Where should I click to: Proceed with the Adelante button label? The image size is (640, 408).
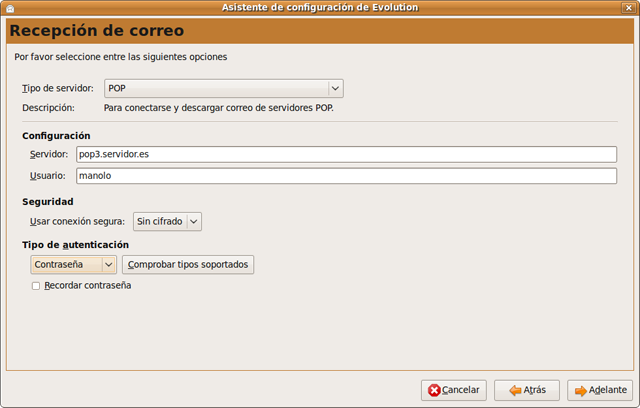608,390
